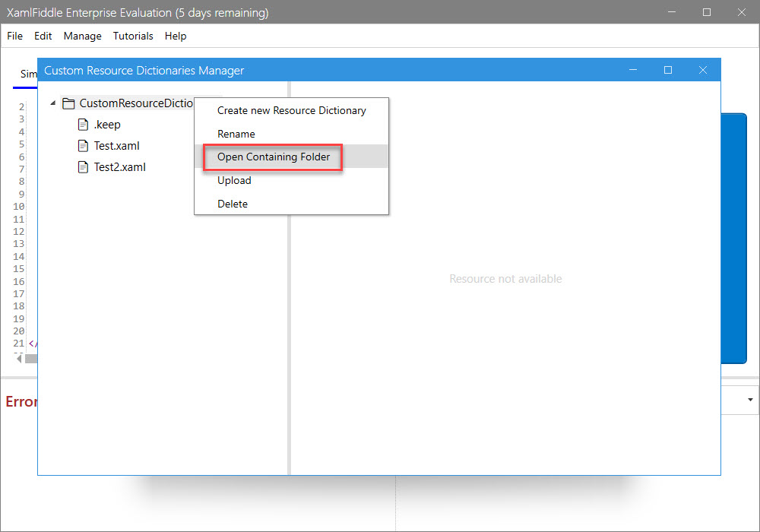760x532 pixels.
Task: Click the Sim tab in main window
Action: click(28, 74)
